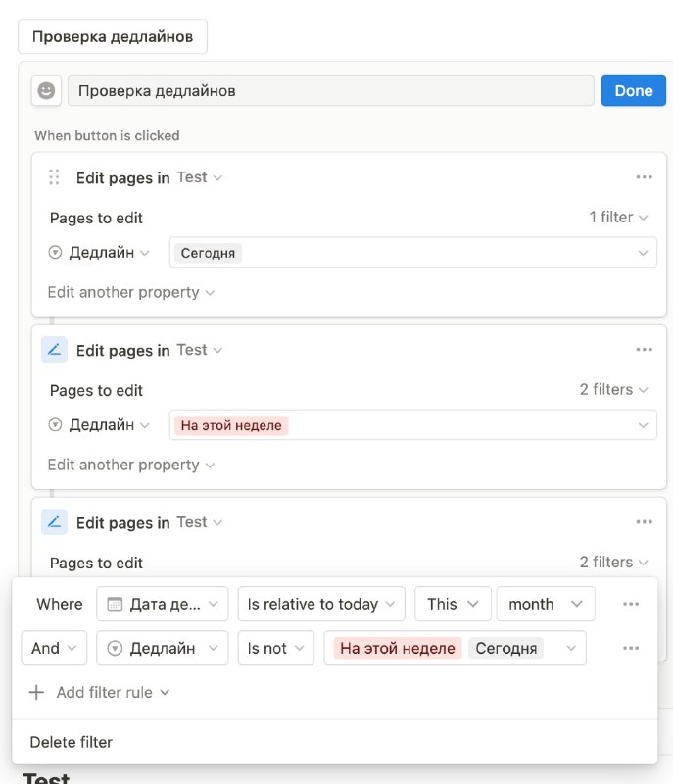The height and width of the screenshot is (784, 673).
Task: Click the Проверка дедлайнов button at top
Action: 113,36
